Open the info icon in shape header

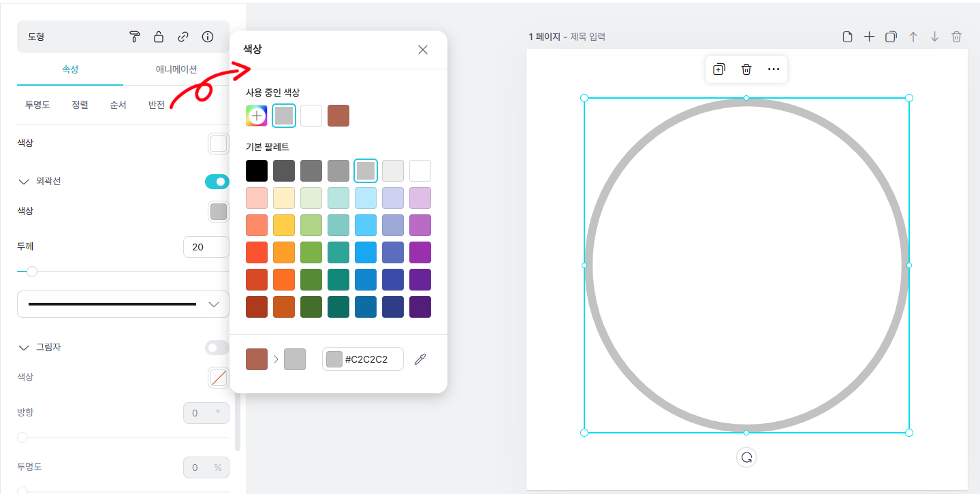208,37
